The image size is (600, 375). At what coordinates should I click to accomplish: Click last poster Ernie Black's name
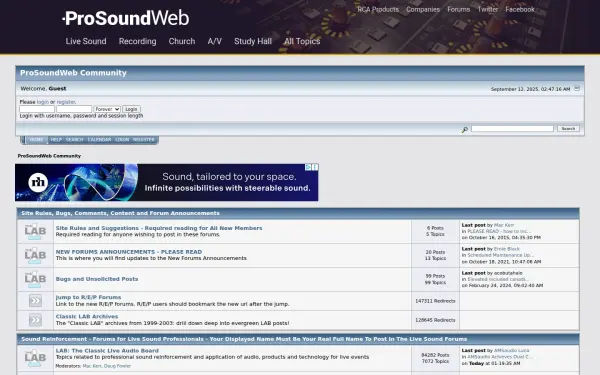pos(507,249)
